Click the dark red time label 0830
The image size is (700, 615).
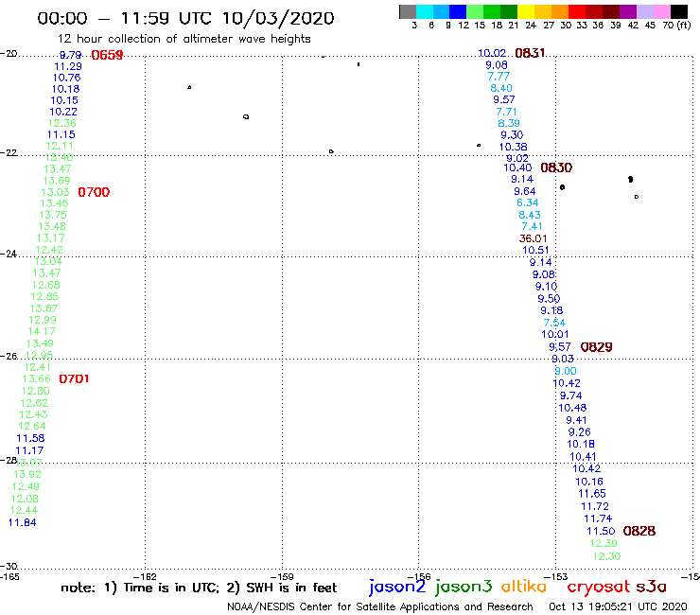[x=556, y=167]
